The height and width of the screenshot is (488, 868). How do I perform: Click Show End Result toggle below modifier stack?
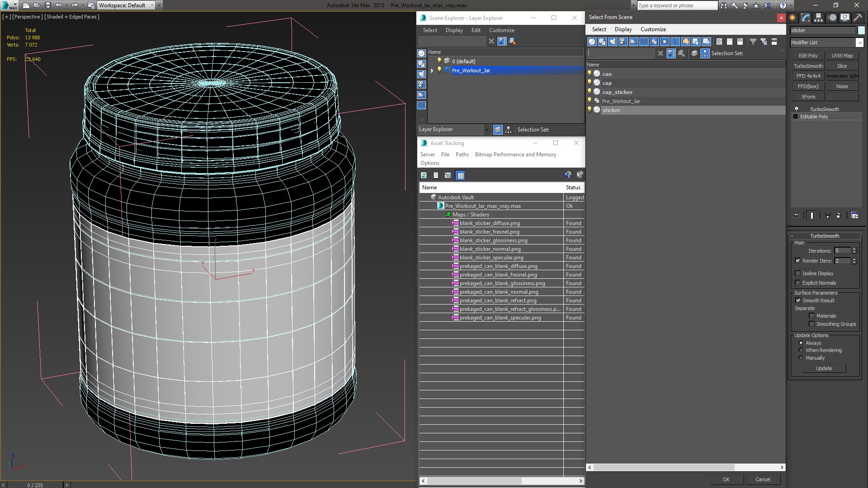(812, 216)
